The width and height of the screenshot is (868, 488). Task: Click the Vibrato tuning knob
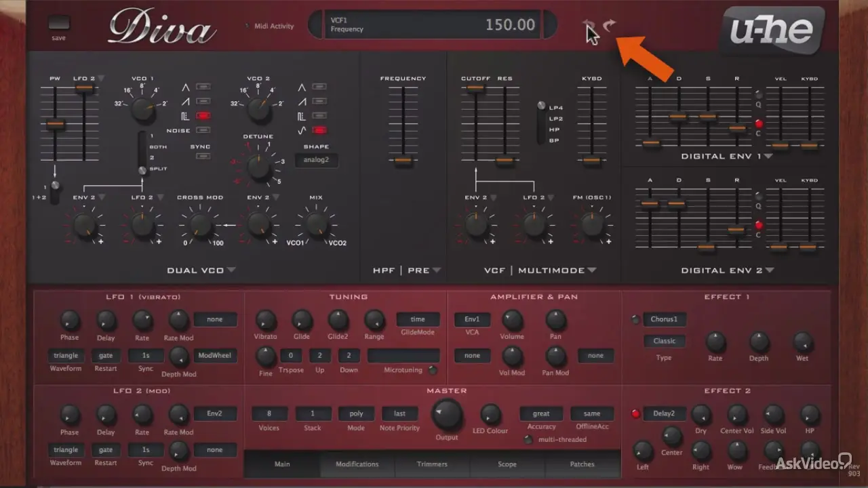pyautogui.click(x=265, y=320)
